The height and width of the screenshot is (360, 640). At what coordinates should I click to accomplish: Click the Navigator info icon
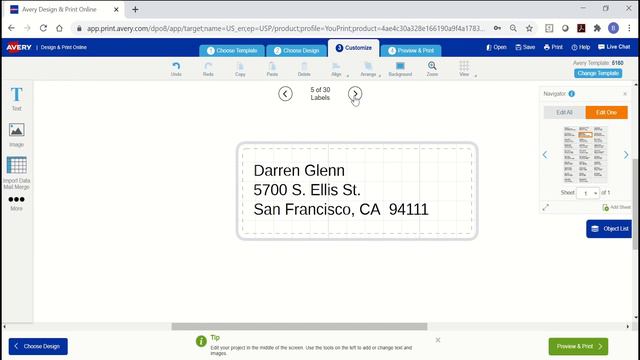(571, 94)
